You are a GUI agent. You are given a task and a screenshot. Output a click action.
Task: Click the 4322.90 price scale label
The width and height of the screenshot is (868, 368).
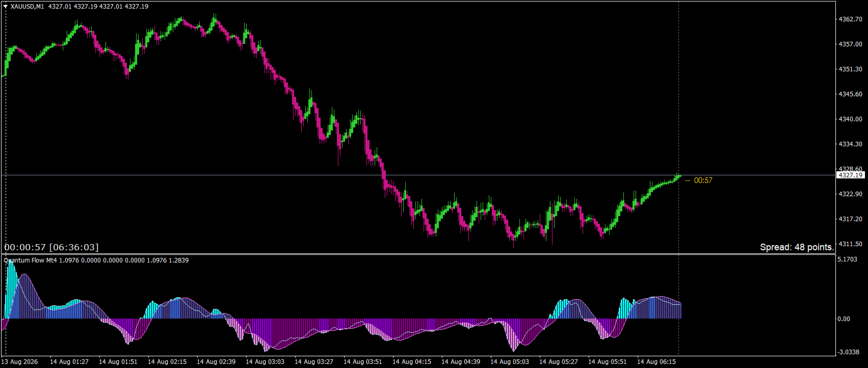coord(850,194)
